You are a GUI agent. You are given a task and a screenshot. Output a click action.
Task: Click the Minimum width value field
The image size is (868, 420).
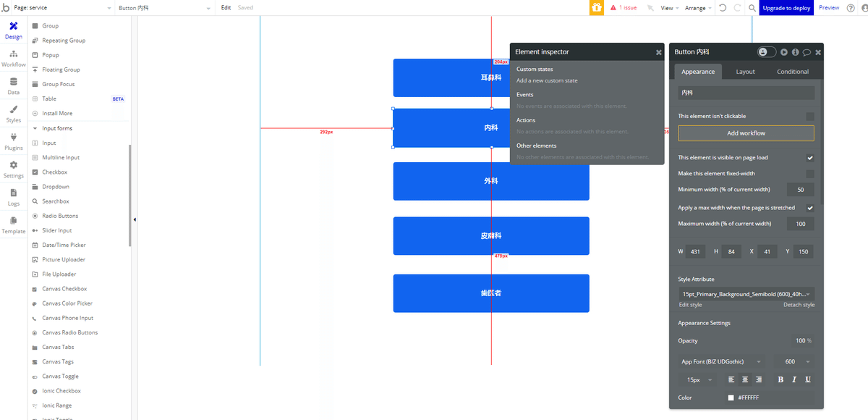pos(801,190)
